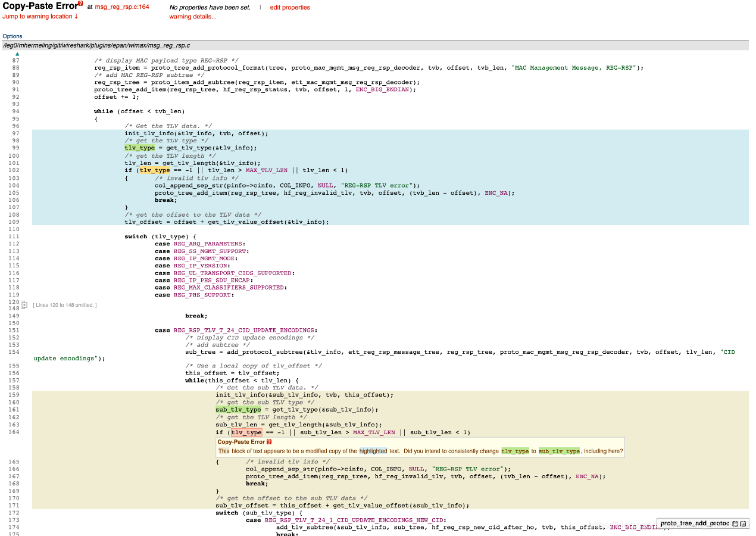Expand the Options section

(12, 36)
